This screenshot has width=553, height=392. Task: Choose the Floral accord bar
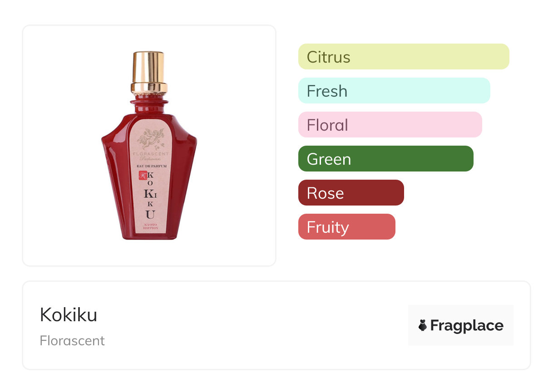coord(390,125)
